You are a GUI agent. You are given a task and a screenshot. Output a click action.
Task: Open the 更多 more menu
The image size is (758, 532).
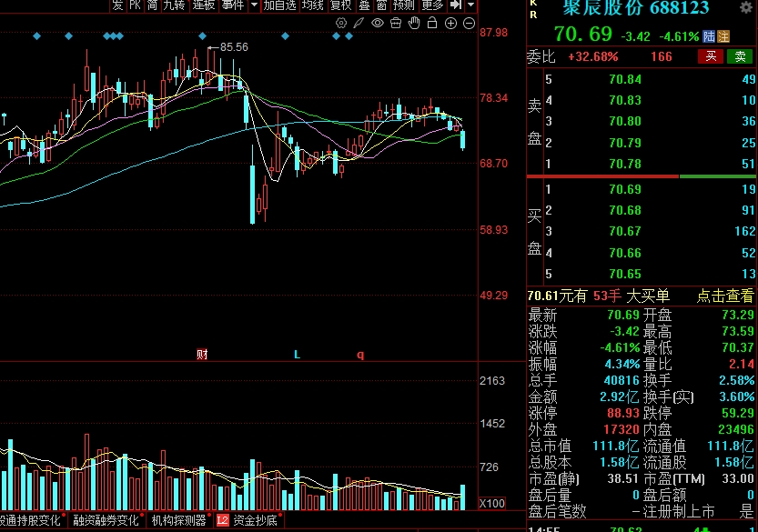pos(432,5)
